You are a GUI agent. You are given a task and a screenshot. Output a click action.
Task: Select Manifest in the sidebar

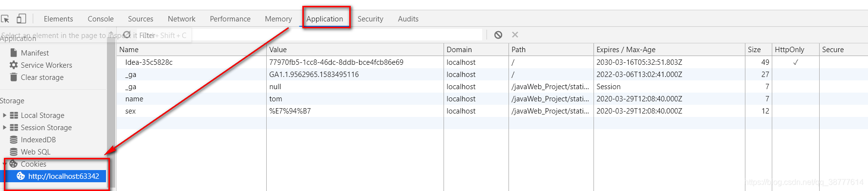35,53
